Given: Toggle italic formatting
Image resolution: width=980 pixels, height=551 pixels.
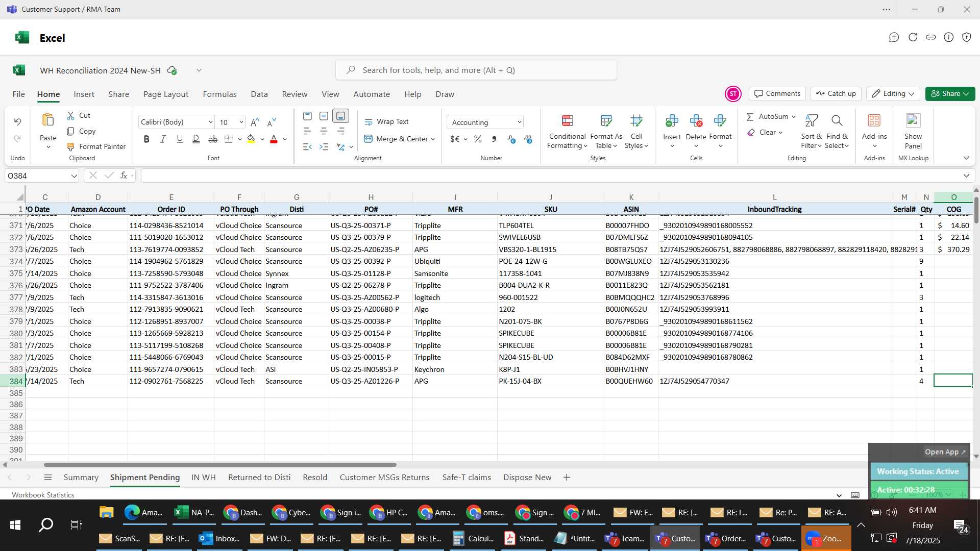Looking at the screenshot, I should click(x=163, y=139).
